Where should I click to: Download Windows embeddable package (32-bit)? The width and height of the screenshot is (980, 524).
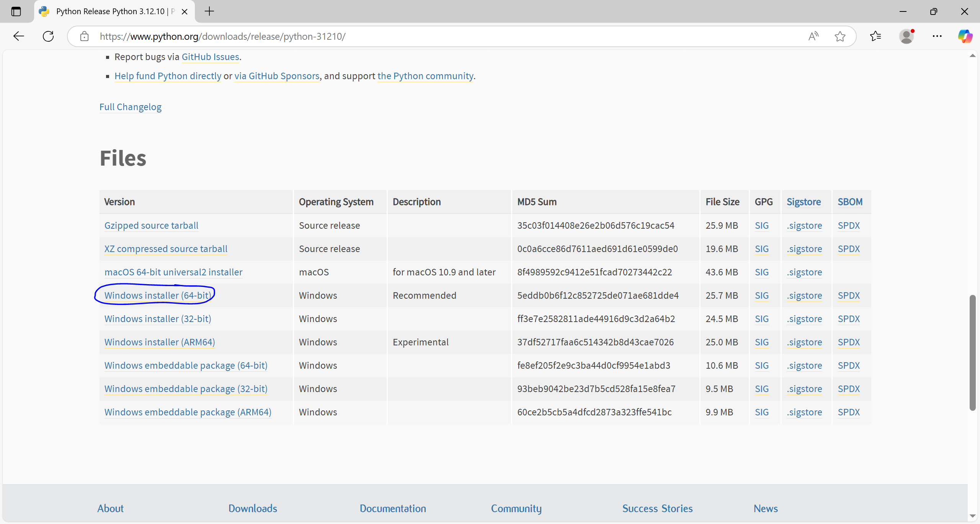[186, 389]
